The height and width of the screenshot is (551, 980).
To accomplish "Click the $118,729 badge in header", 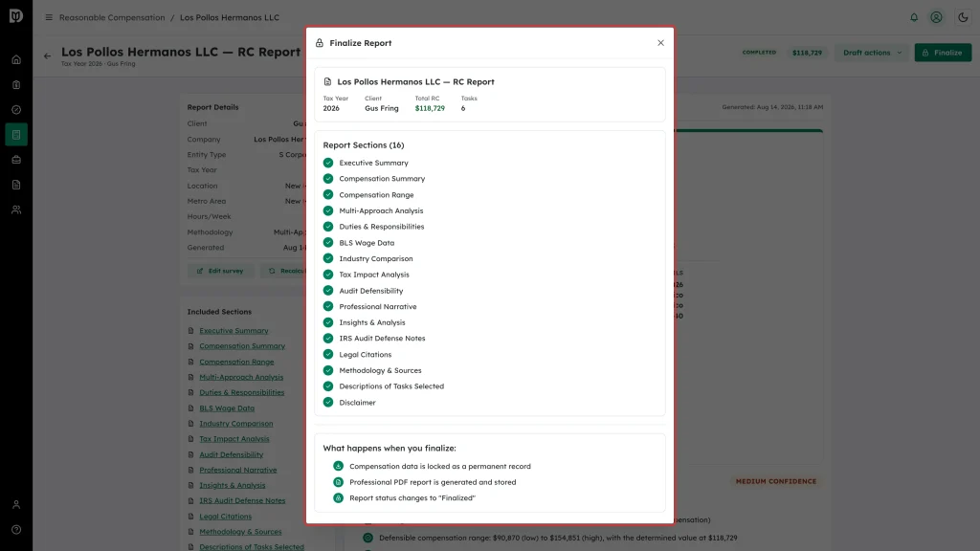I will [x=807, y=53].
